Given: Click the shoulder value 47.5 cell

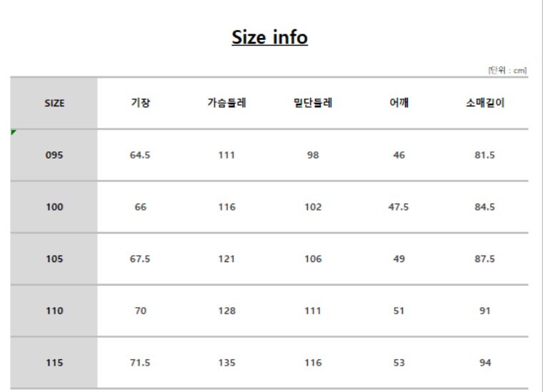Looking at the screenshot, I should click(399, 207).
